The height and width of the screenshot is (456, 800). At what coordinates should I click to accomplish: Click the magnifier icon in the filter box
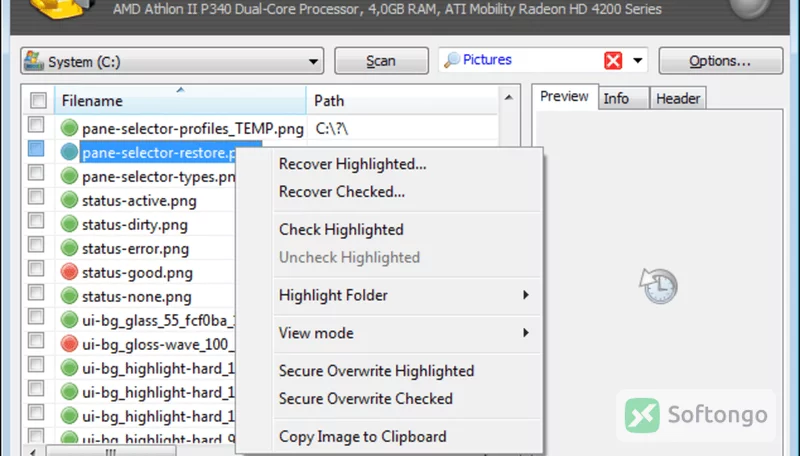tap(452, 60)
